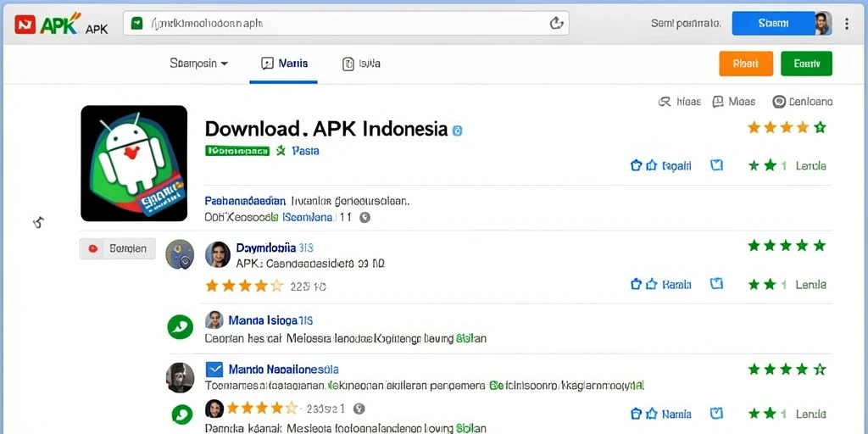868x434 pixels.
Task: Click the orange star rating in Daymdonlia review
Action: click(x=244, y=287)
